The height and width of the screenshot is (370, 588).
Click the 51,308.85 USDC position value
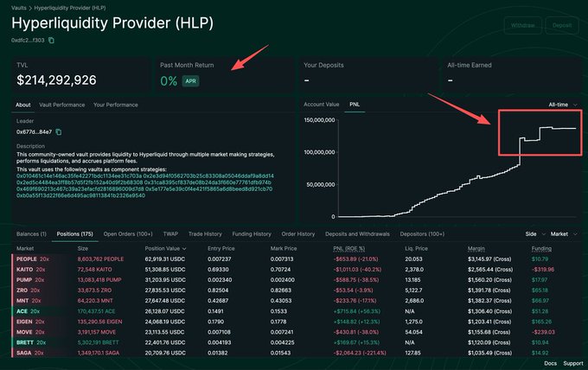(165, 270)
